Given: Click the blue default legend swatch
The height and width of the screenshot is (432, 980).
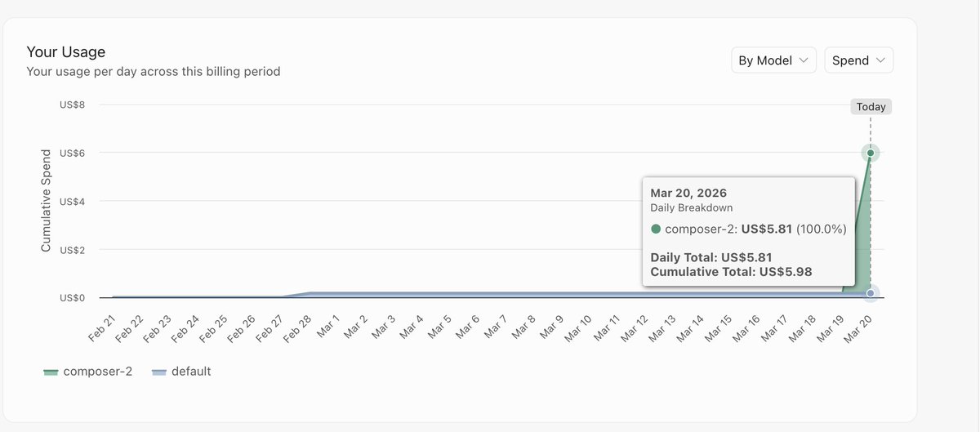Looking at the screenshot, I should coord(159,372).
